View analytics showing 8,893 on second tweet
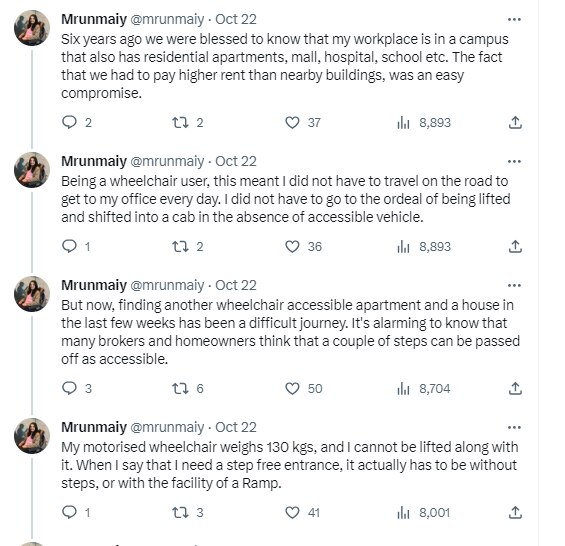 [424, 247]
